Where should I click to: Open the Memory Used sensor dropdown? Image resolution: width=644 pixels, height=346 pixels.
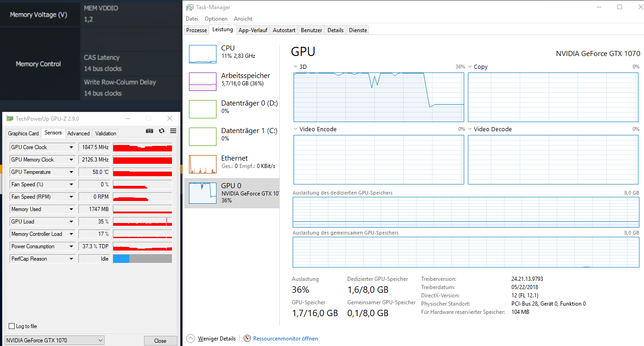pyautogui.click(x=71, y=209)
